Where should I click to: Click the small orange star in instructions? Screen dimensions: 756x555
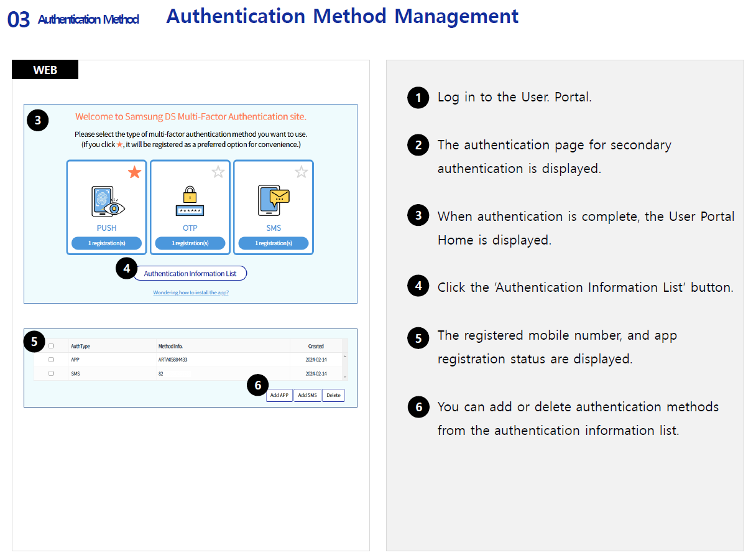[x=120, y=144]
